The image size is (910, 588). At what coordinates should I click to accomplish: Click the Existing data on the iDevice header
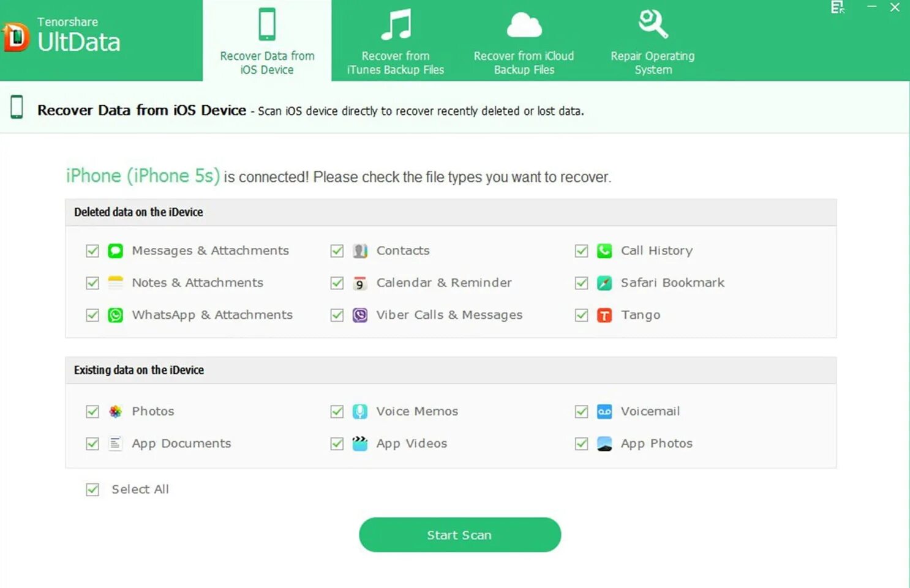[x=451, y=370]
